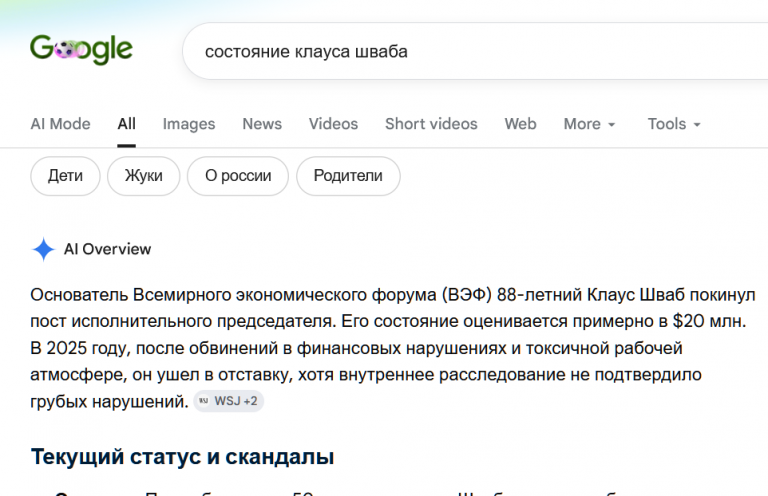Screen dimensions: 768x496
Task: Select the Родители filter chip
Action: coord(348,176)
